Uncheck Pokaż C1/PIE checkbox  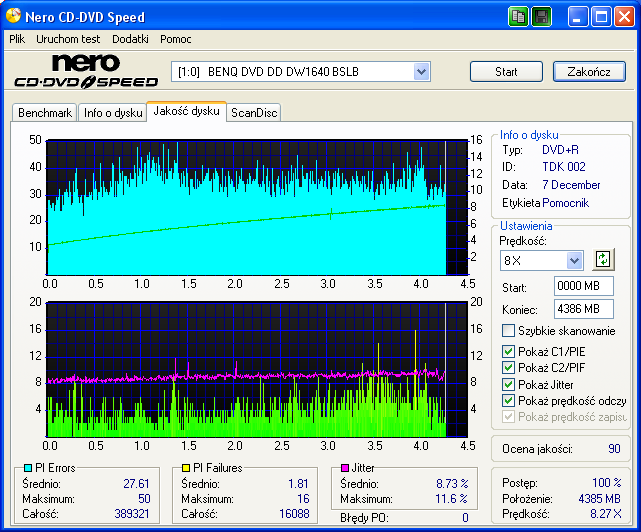[x=508, y=351]
